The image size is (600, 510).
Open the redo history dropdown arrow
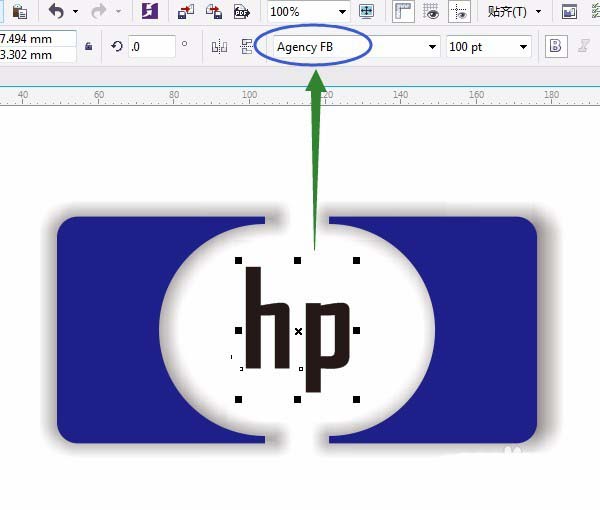point(119,11)
